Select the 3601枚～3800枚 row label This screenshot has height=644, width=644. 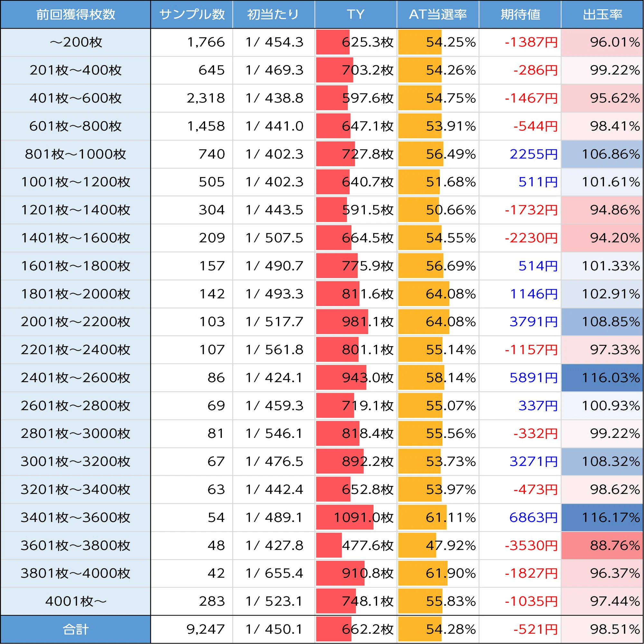click(x=76, y=545)
